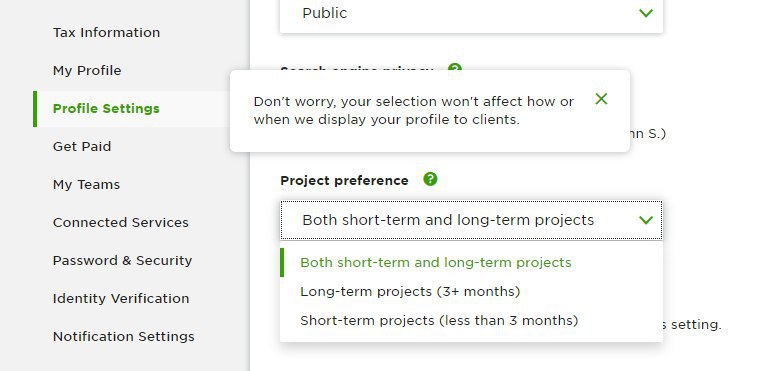The width and height of the screenshot is (771, 371).
Task: Open Password & Security settings
Action: [122, 260]
